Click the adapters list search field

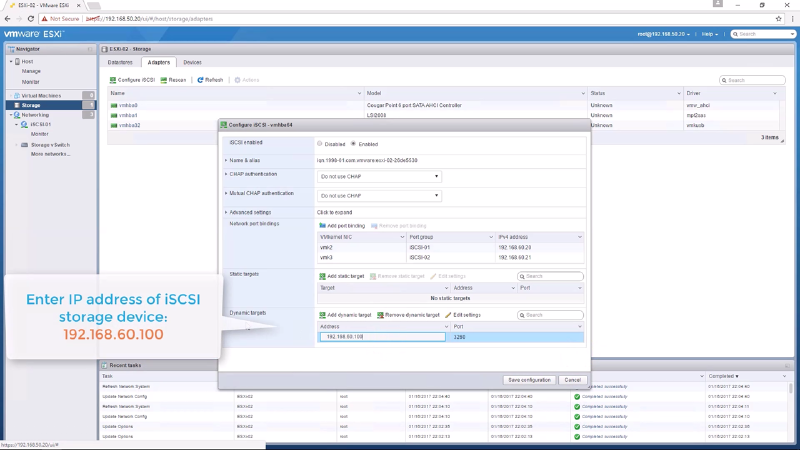752,80
